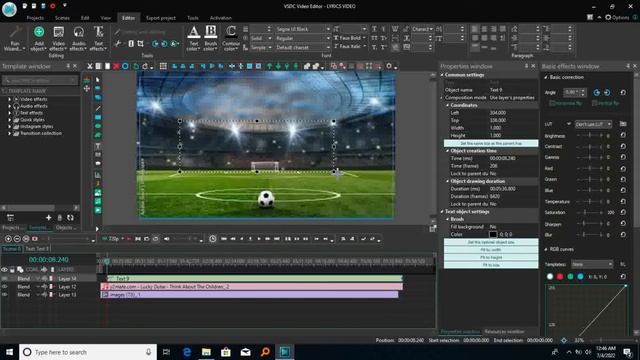Open the Brush color picker
This screenshot has height=360, width=640.
[x=211, y=38]
